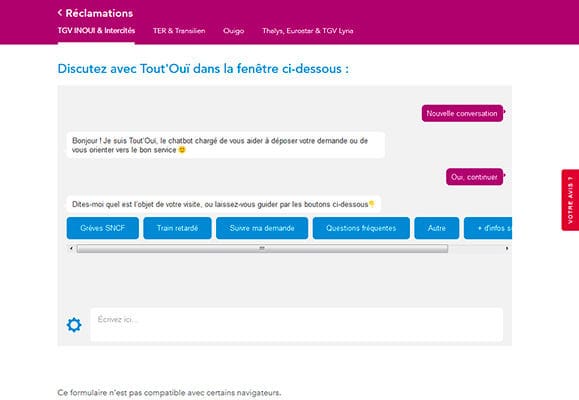
Task: Open the Questions fréquentes option
Action: pyautogui.click(x=361, y=228)
